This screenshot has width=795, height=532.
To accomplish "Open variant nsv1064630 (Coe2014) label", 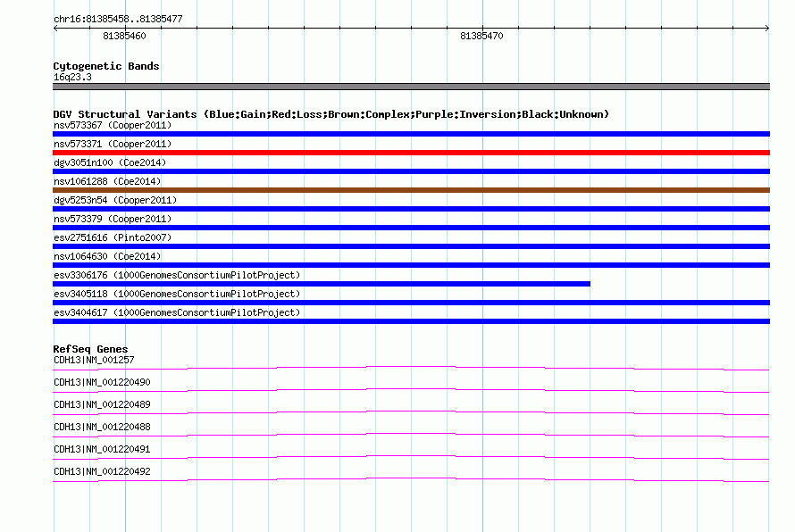I will 107,256.
